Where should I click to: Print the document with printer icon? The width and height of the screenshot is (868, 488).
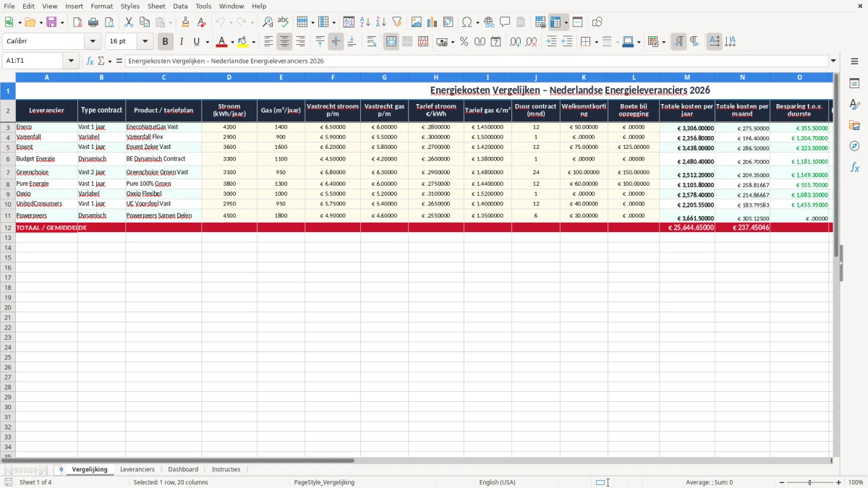[x=93, y=22]
